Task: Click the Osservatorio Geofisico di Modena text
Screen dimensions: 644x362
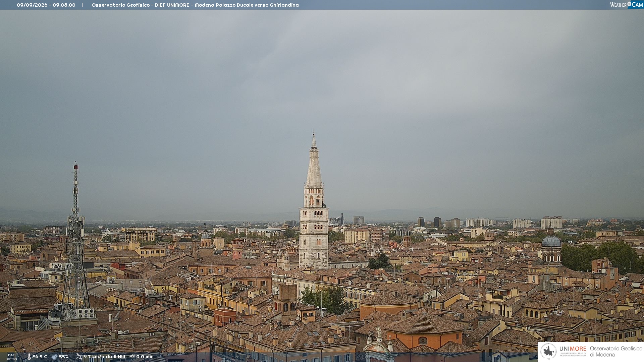Action: (x=616, y=352)
